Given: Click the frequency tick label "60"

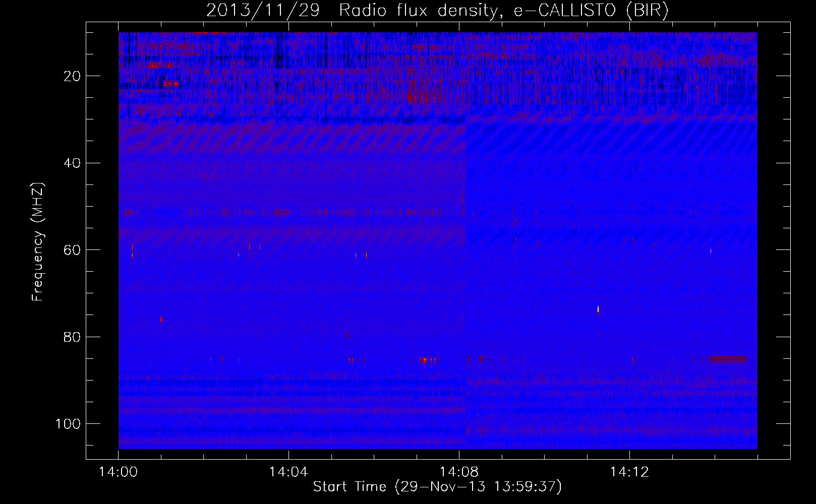Looking at the screenshot, I should tap(73, 250).
